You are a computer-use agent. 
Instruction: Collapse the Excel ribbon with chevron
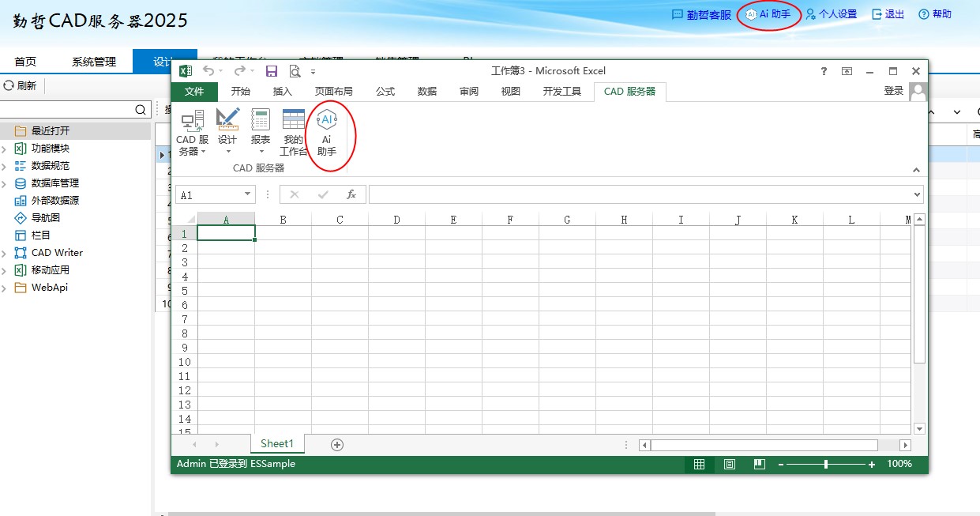(916, 170)
